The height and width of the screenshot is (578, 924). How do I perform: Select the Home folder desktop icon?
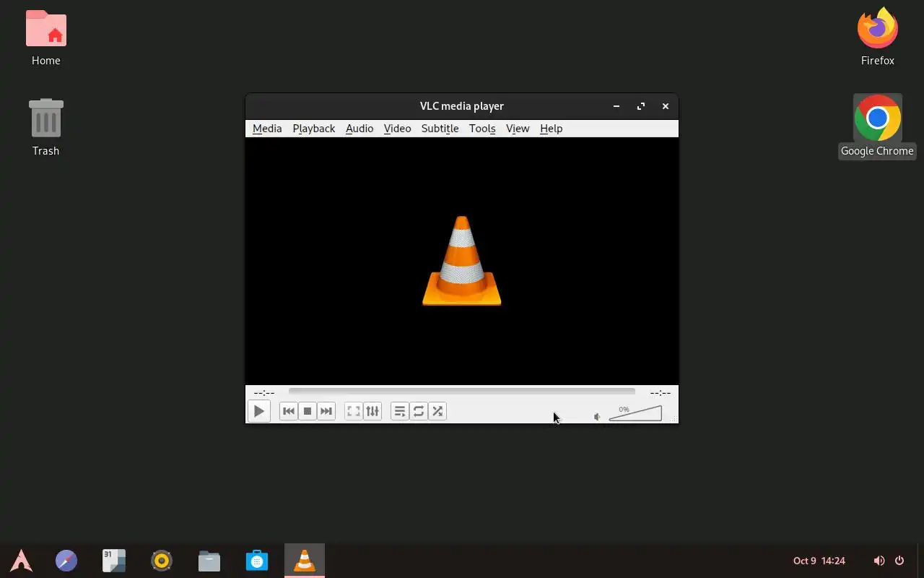pyautogui.click(x=45, y=38)
